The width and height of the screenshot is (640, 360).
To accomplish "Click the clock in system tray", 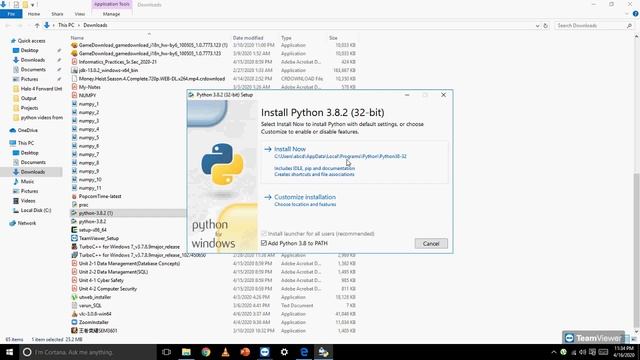I will click(x=624, y=352).
